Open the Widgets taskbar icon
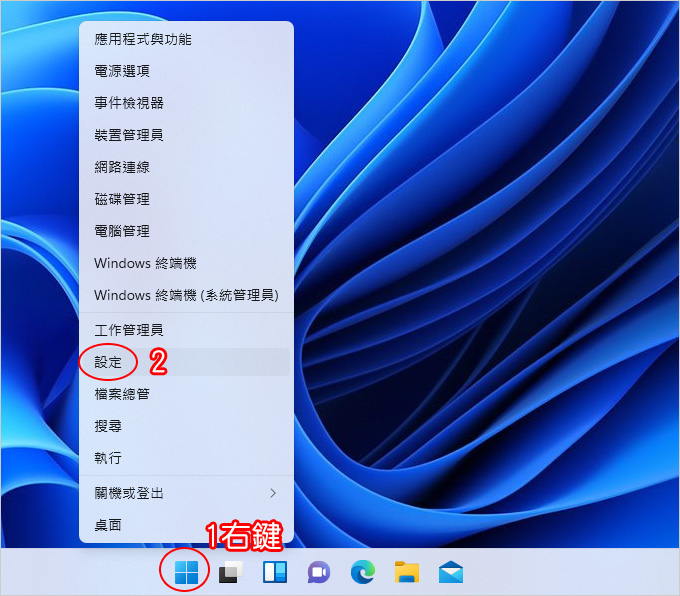The image size is (680, 596). click(x=275, y=572)
